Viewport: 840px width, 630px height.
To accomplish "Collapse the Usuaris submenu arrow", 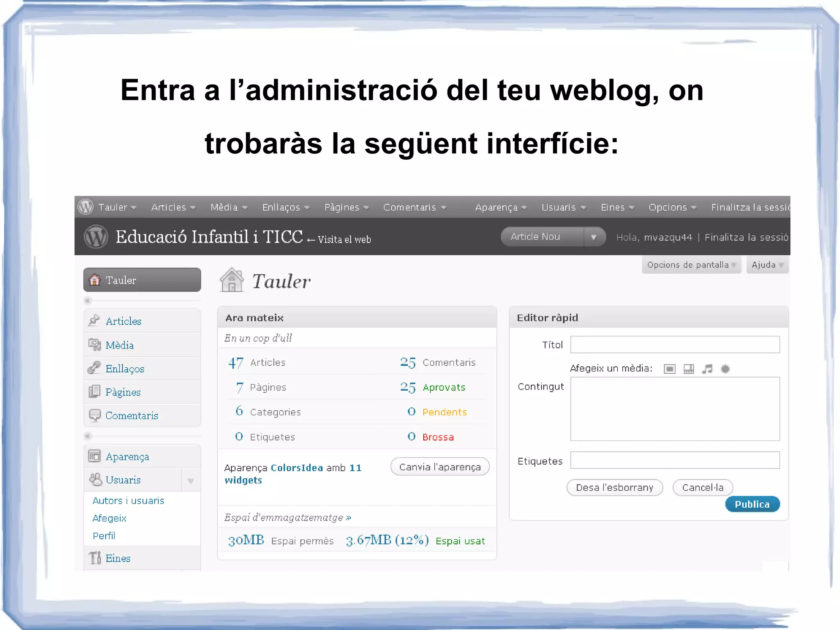I will (191, 480).
